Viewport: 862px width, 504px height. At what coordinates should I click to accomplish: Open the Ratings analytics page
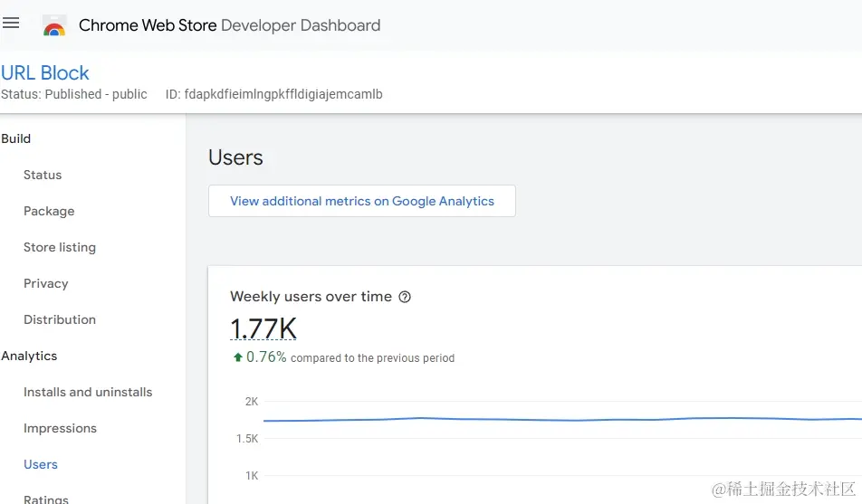(x=46, y=499)
